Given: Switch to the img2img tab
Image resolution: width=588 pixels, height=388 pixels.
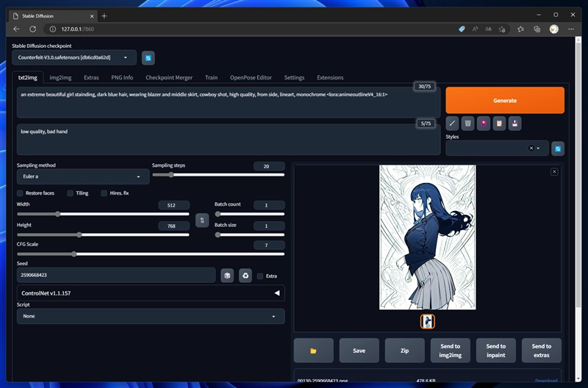Looking at the screenshot, I should pos(60,78).
